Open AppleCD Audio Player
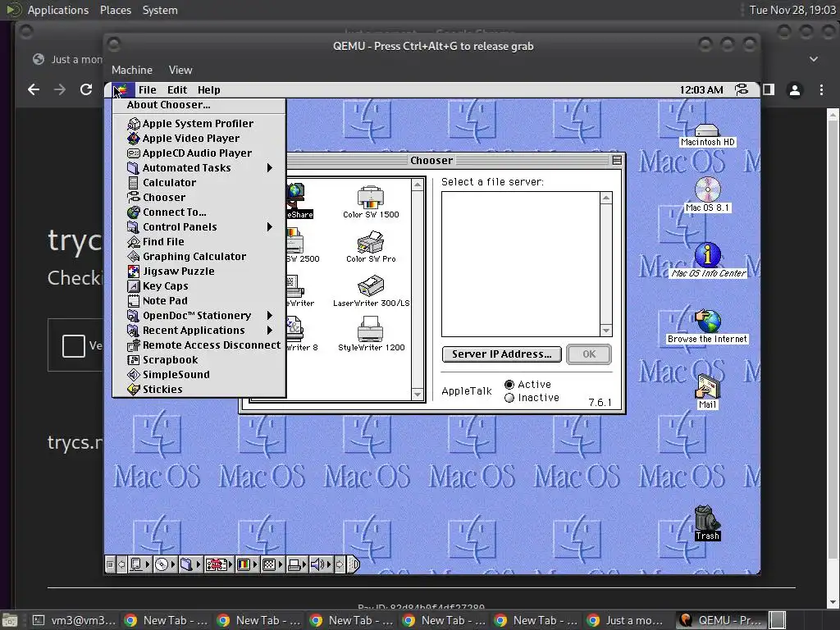 (x=199, y=153)
